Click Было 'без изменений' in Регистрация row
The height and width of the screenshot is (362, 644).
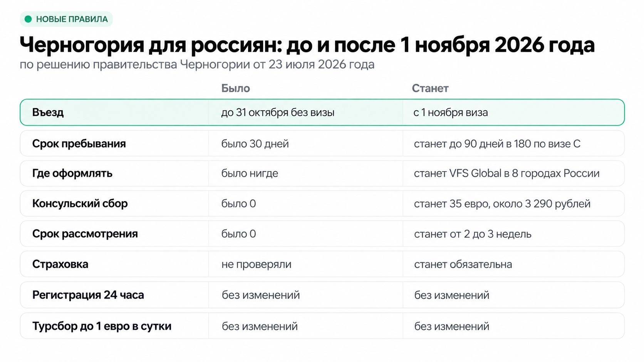coord(261,295)
